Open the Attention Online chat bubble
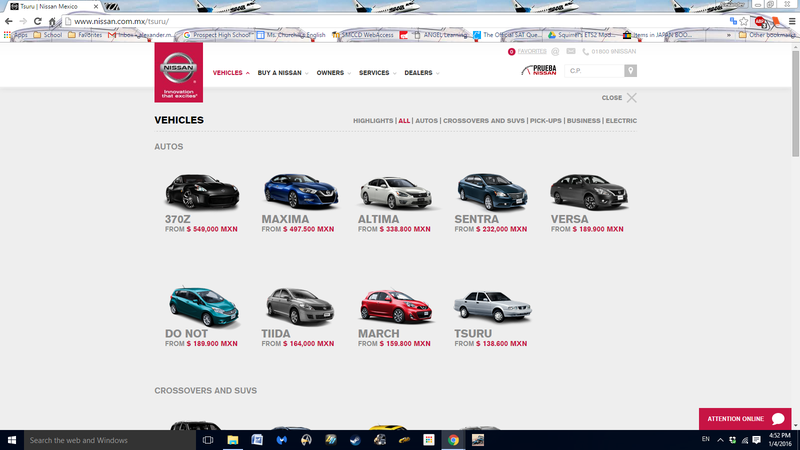 778,419
